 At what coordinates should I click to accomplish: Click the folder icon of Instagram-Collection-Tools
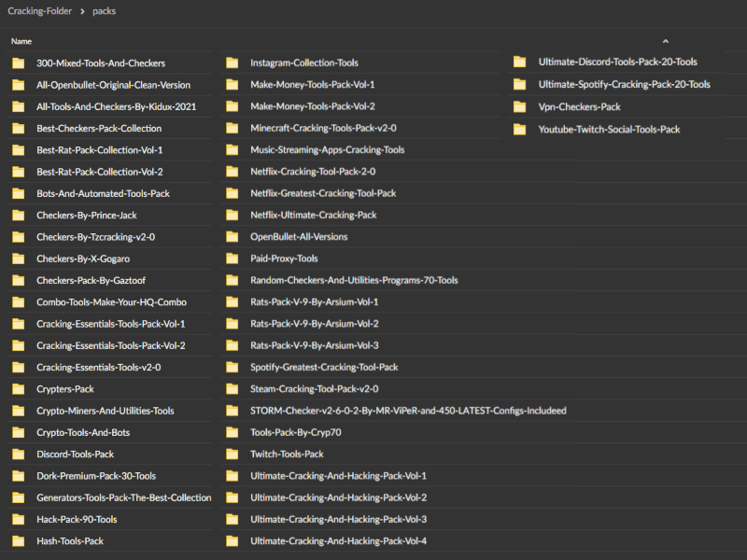[233, 63]
